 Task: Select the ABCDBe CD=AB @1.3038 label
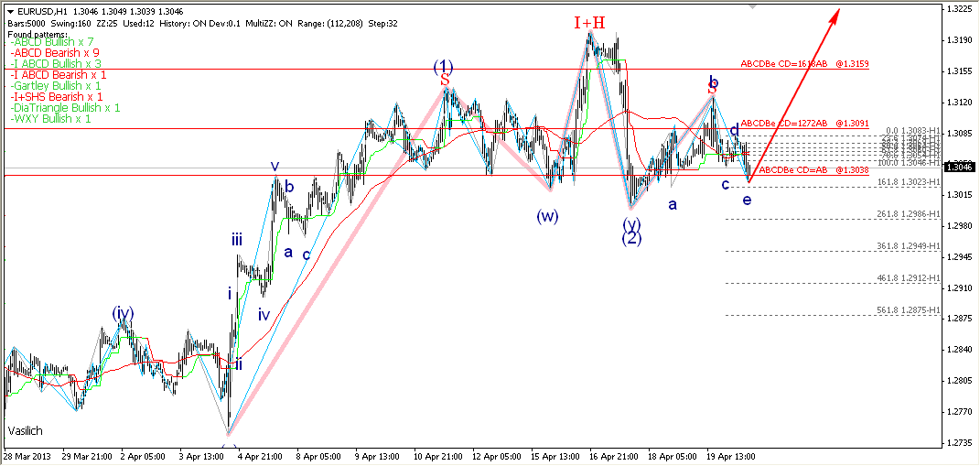click(x=813, y=170)
